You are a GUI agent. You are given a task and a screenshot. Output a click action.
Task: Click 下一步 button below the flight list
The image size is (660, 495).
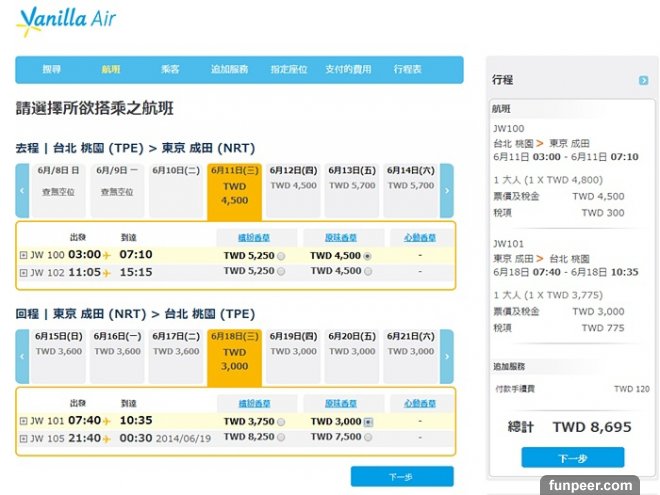pyautogui.click(x=401, y=477)
